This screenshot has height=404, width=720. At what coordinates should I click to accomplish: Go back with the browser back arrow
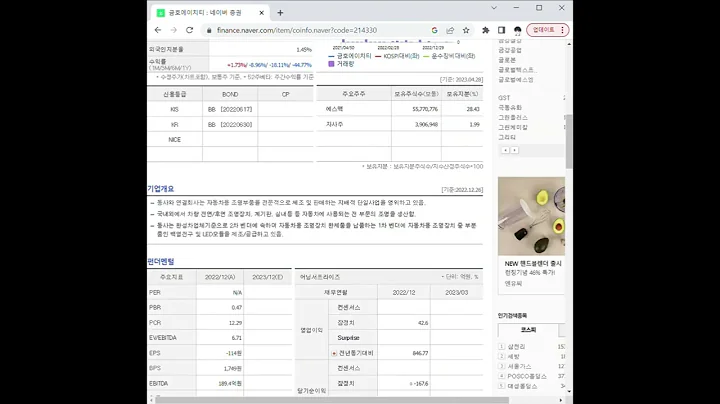158,30
